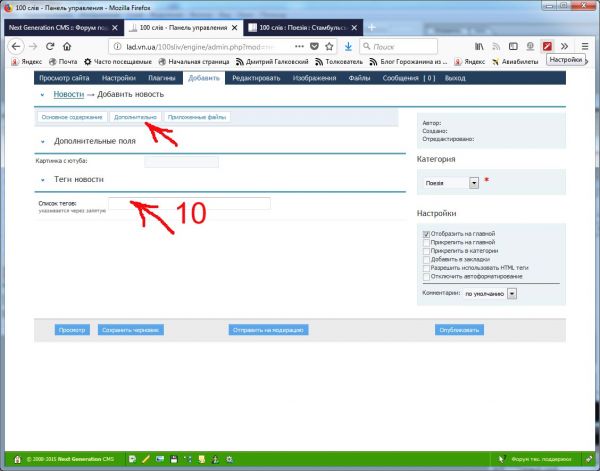Enable Прикрепить на главной checkbox
The image size is (600, 471).
426,243
